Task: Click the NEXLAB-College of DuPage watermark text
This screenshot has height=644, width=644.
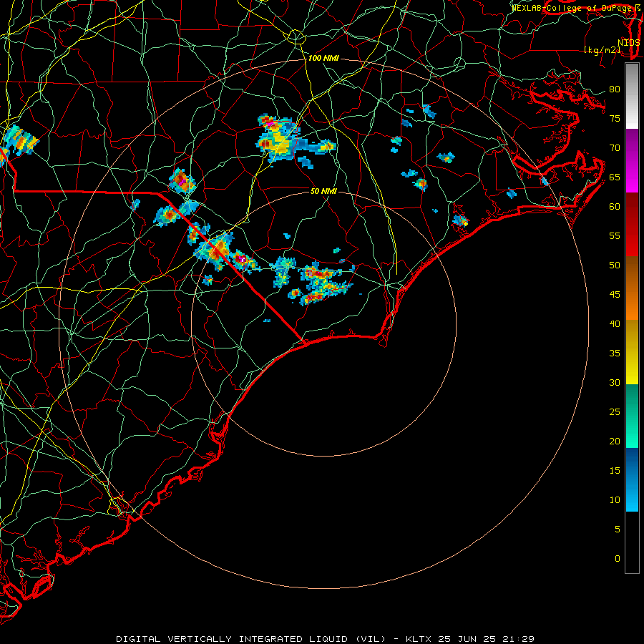Action: click(576, 7)
